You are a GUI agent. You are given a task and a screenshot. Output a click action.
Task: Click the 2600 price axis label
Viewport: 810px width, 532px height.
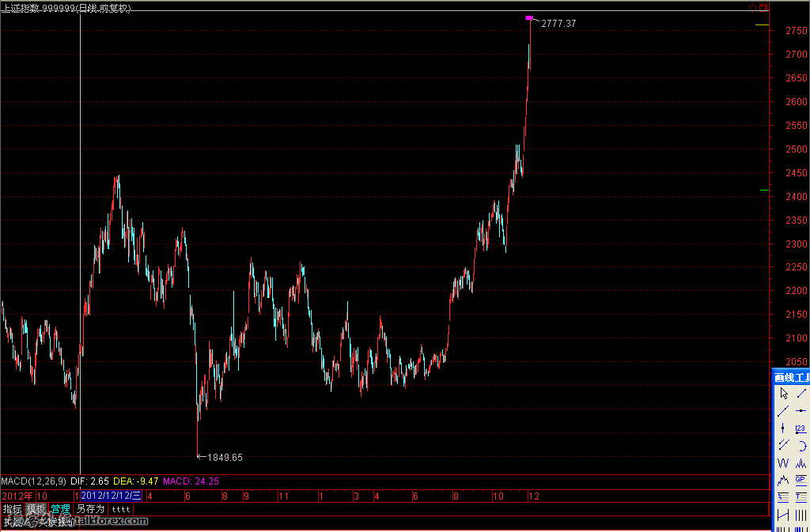[x=796, y=102]
